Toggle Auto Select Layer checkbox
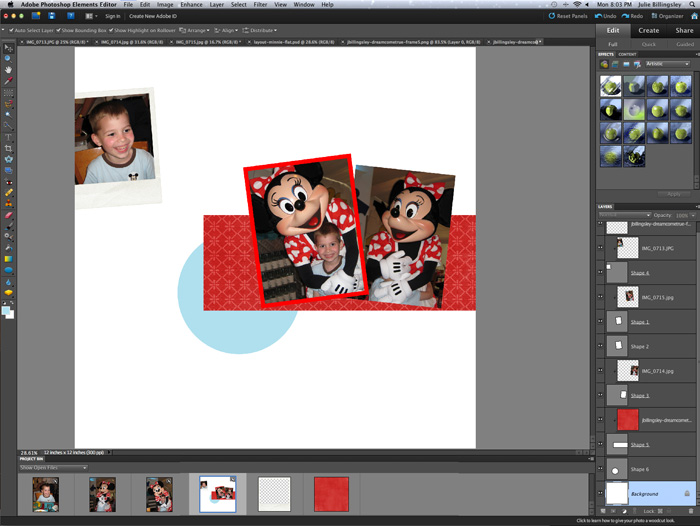This screenshot has height=526, width=700. click(12, 30)
